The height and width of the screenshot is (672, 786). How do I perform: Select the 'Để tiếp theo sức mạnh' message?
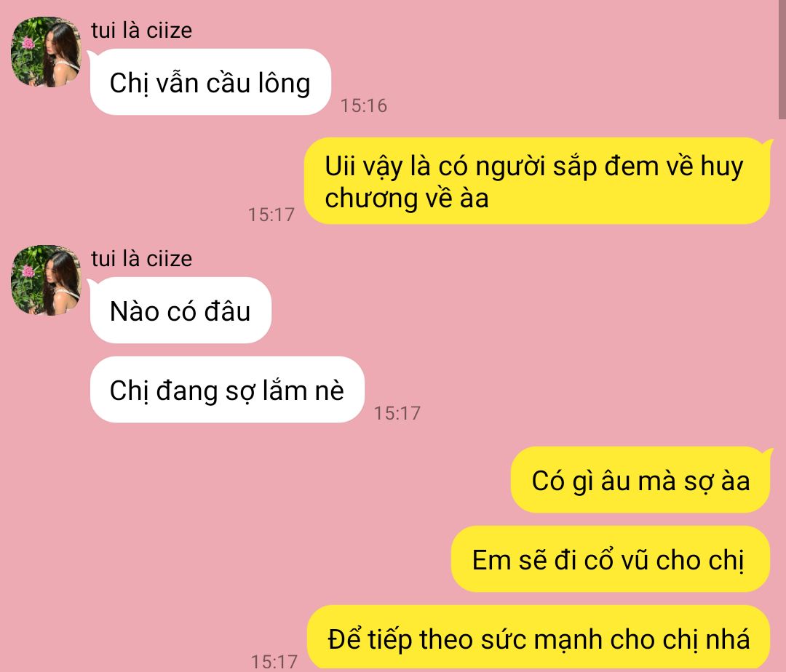point(539,638)
